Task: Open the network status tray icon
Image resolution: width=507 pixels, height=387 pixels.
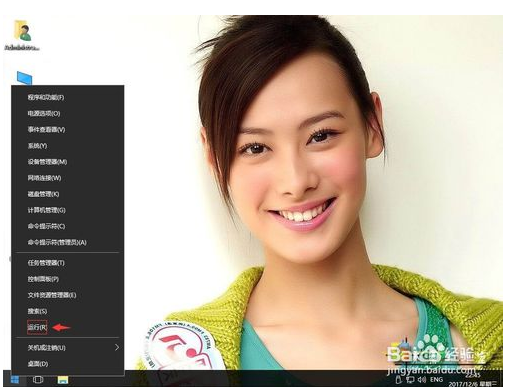Action: (x=410, y=379)
